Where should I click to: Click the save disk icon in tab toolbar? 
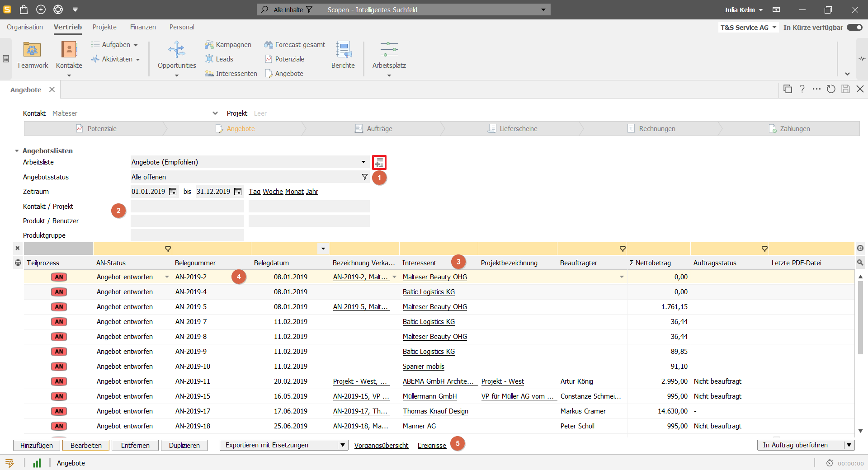point(845,89)
